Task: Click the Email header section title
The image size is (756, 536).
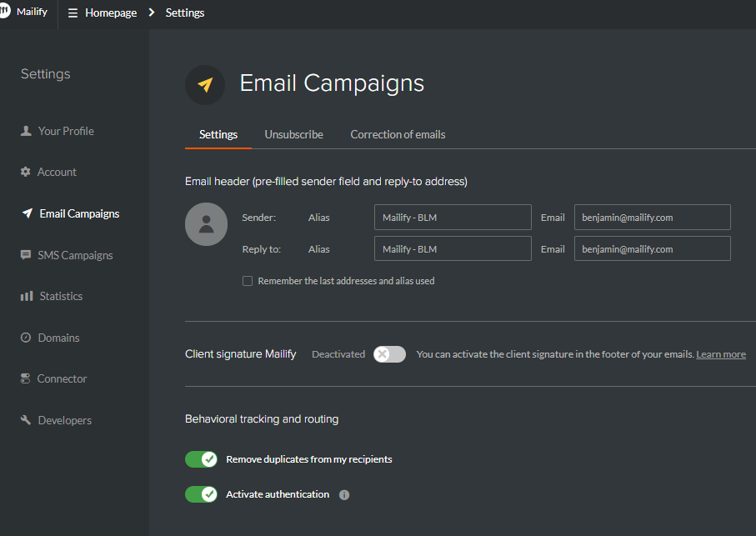Action: 326,182
